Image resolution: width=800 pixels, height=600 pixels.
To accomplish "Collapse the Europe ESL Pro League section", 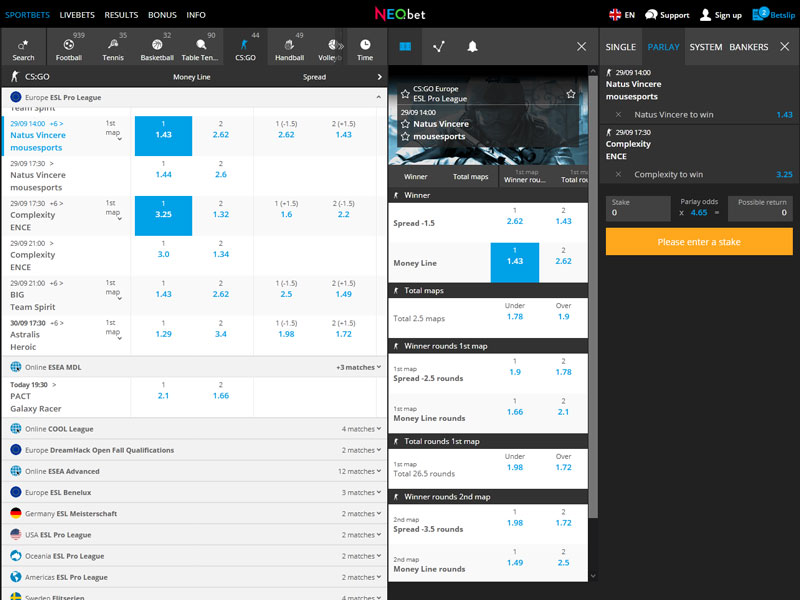I will point(379,97).
